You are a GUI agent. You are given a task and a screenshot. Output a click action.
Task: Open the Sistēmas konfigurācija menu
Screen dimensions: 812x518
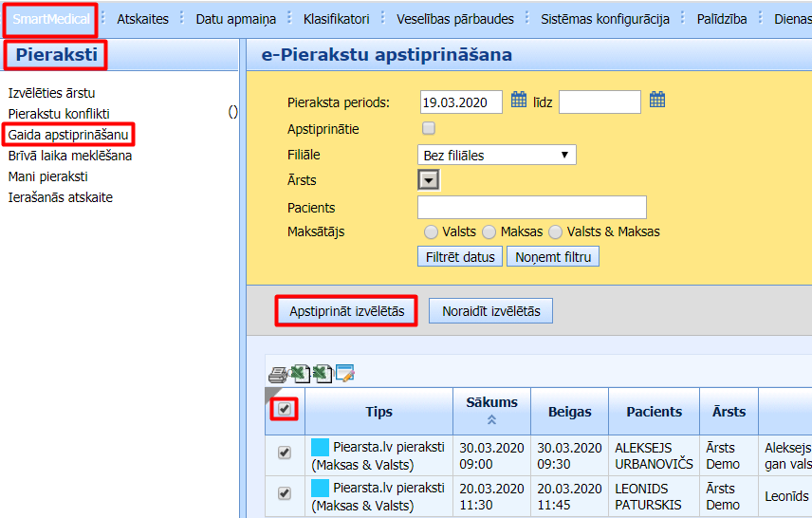pyautogui.click(x=604, y=18)
